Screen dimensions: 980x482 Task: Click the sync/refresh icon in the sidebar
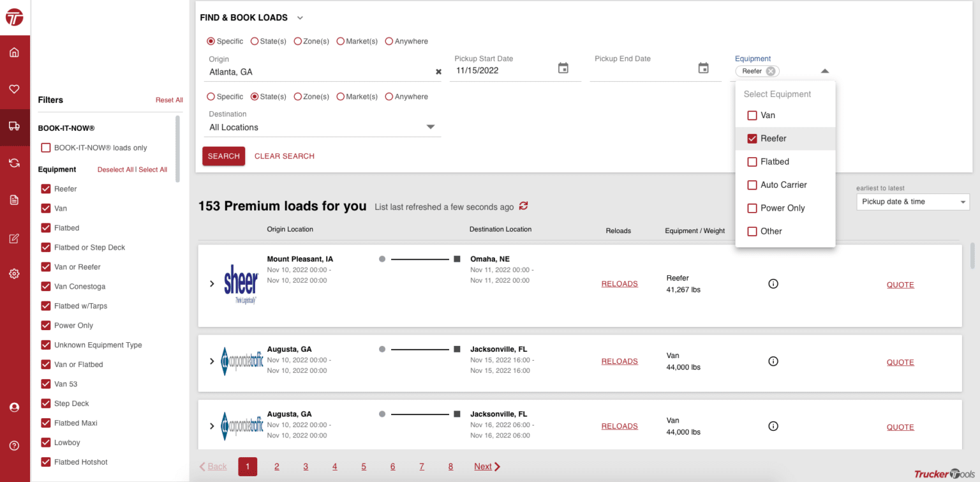point(15,163)
